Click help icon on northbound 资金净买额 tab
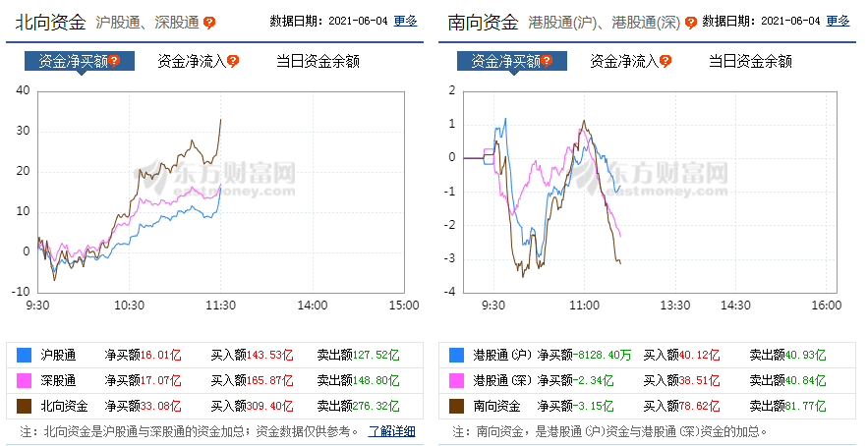 (114, 61)
